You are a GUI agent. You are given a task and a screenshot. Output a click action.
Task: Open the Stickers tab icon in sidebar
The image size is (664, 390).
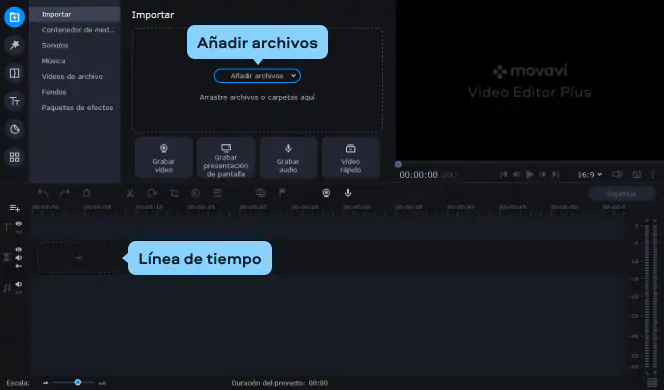click(x=14, y=129)
